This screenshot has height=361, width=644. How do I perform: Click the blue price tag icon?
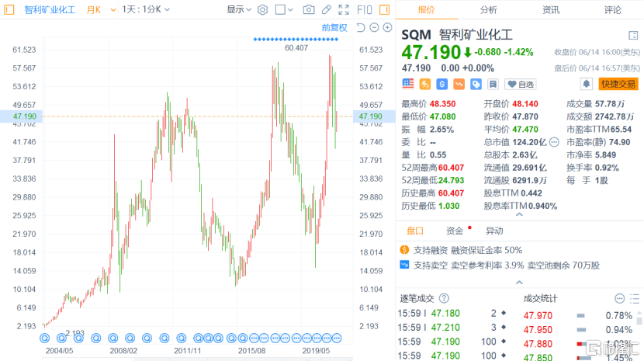(476, 85)
